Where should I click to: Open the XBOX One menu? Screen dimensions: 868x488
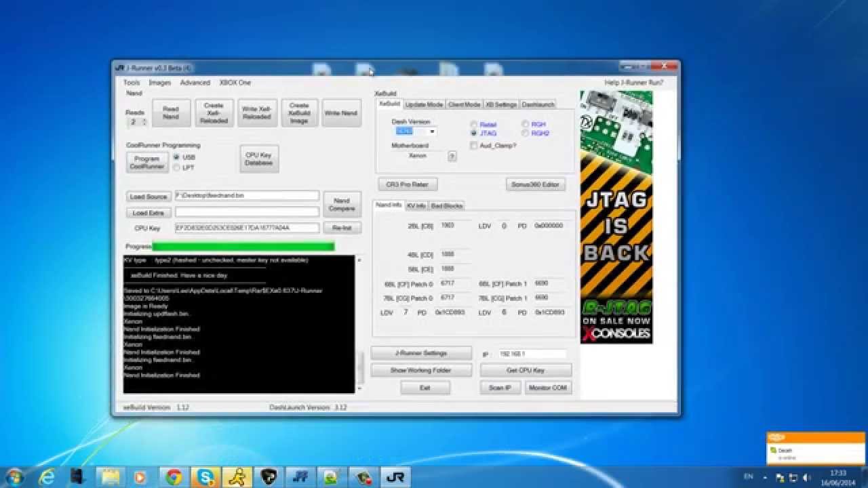[235, 83]
